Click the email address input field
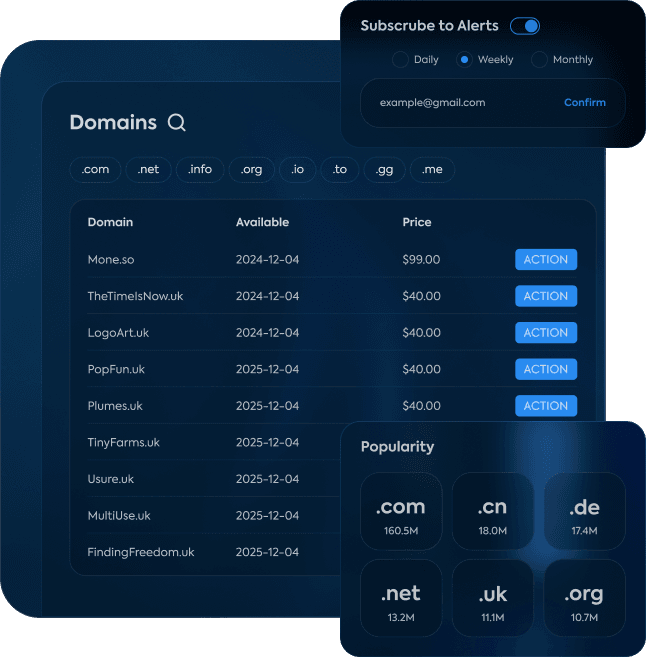 [455, 103]
